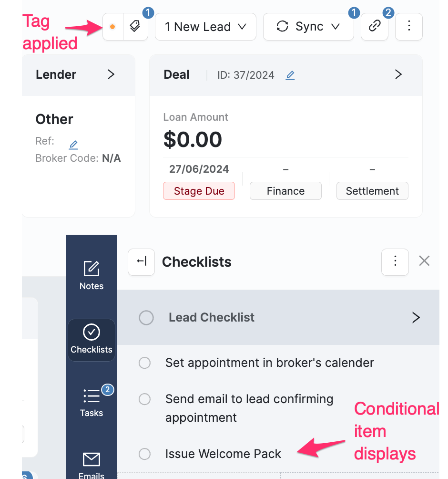This screenshot has width=448, height=479.
Task: Click the Settlement date button
Action: pyautogui.click(x=372, y=191)
